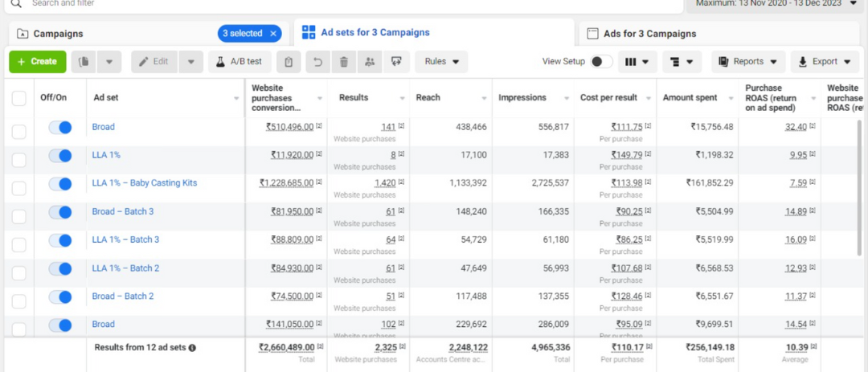Open dropdown arrow next to duplicate button
This screenshot has width=868, height=372.
coord(109,62)
